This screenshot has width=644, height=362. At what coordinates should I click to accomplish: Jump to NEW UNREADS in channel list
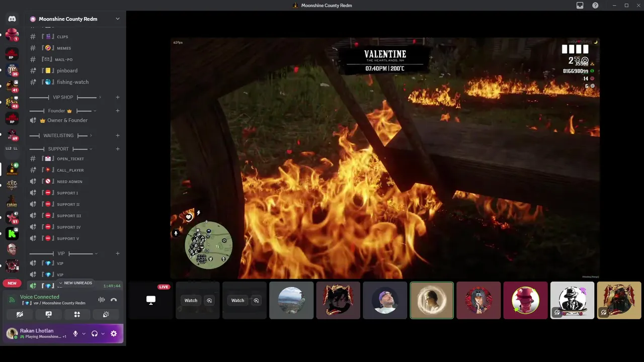75,283
